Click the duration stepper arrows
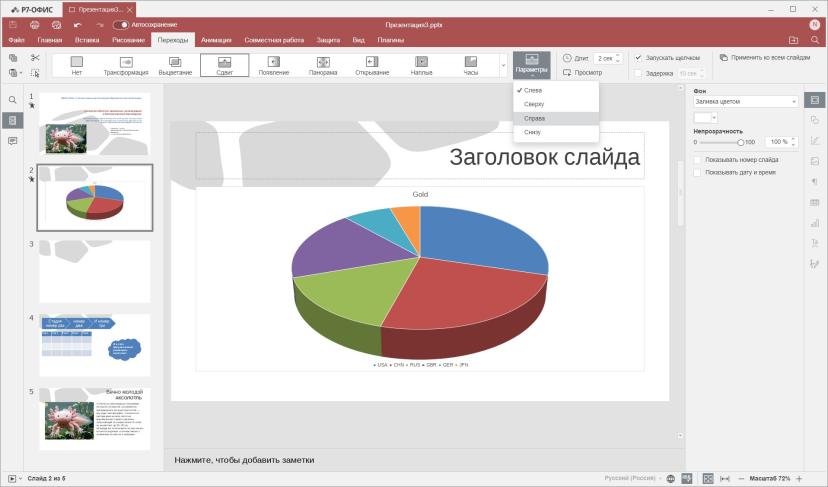 point(619,58)
